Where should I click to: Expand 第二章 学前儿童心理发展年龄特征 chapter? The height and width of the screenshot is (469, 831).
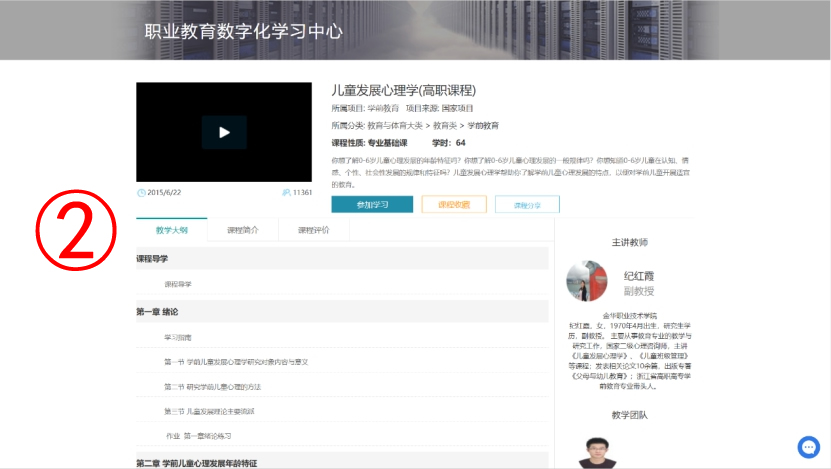(342, 463)
